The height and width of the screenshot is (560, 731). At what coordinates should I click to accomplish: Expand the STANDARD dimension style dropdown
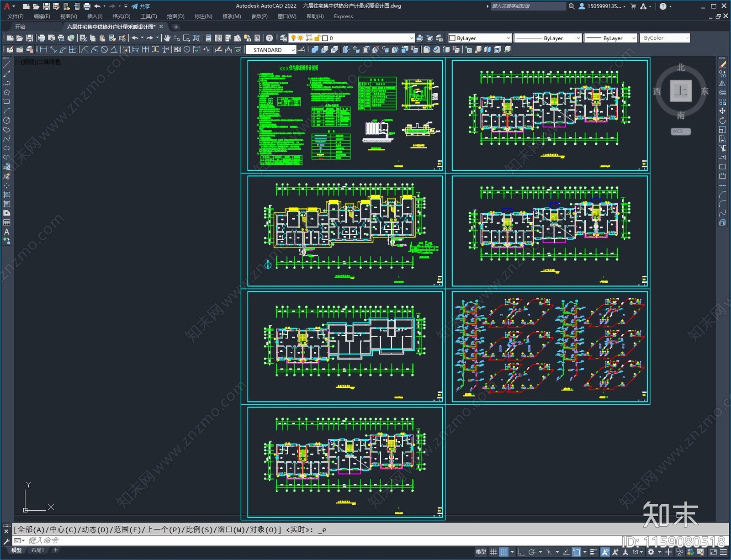[x=293, y=50]
